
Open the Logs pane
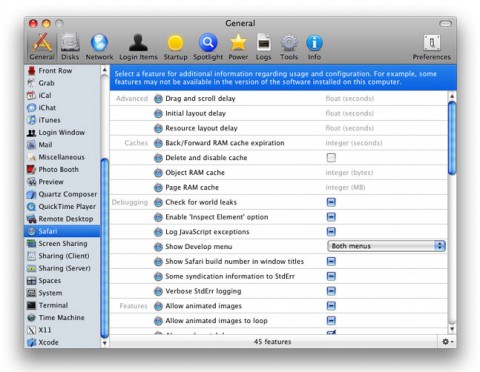pos(263,47)
